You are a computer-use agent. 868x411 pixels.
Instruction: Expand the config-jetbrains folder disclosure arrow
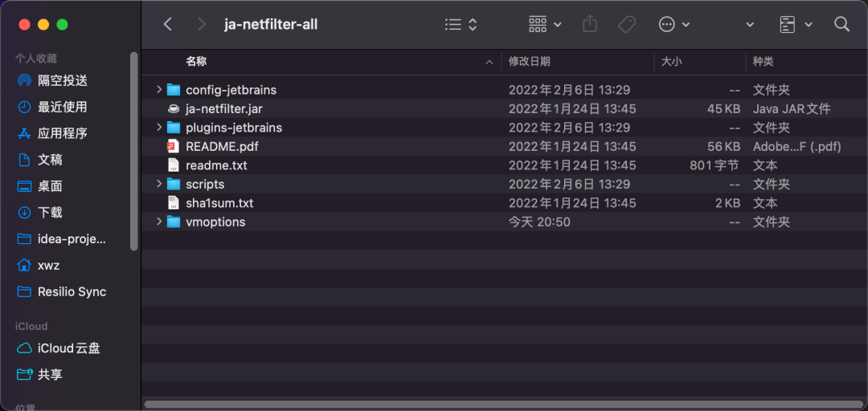(159, 90)
